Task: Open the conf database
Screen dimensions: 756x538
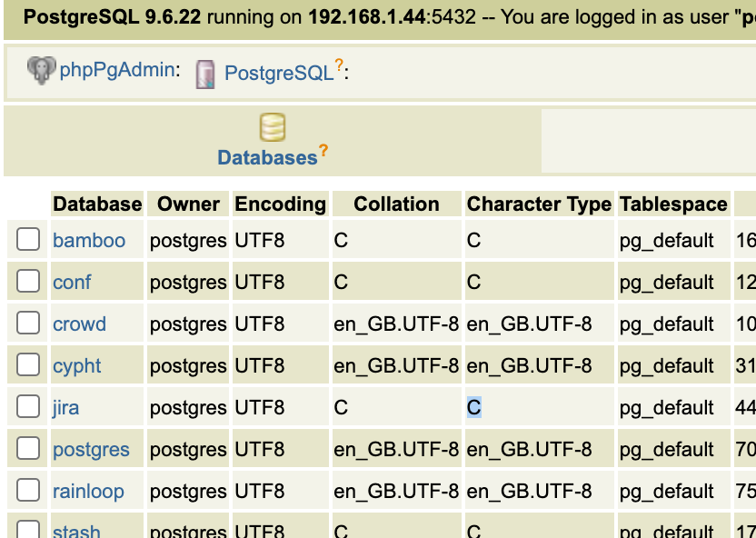Action: [x=72, y=282]
